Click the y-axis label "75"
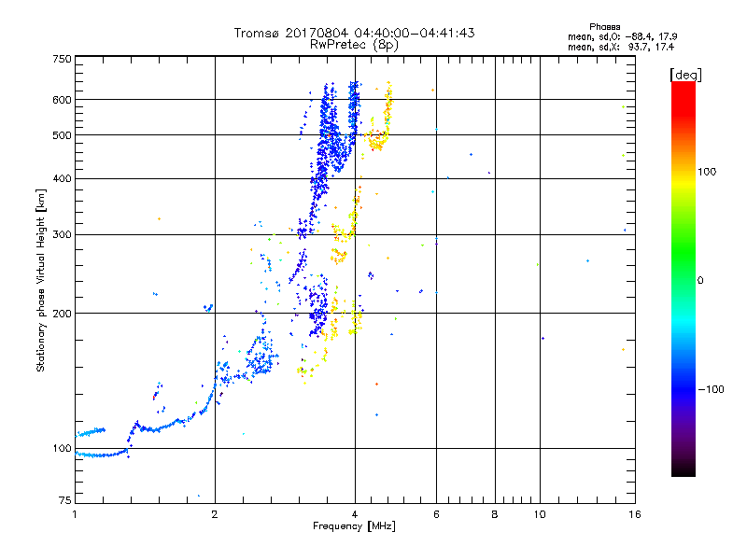 65,500
